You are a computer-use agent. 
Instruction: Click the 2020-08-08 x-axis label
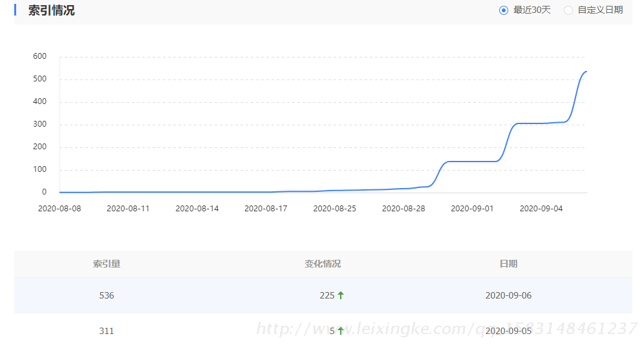pos(59,209)
